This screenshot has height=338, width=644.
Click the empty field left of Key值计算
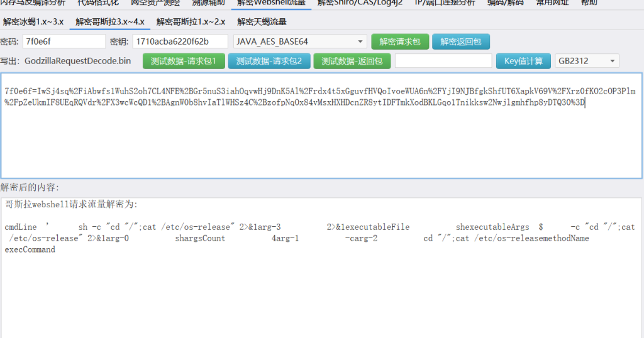[x=443, y=61]
